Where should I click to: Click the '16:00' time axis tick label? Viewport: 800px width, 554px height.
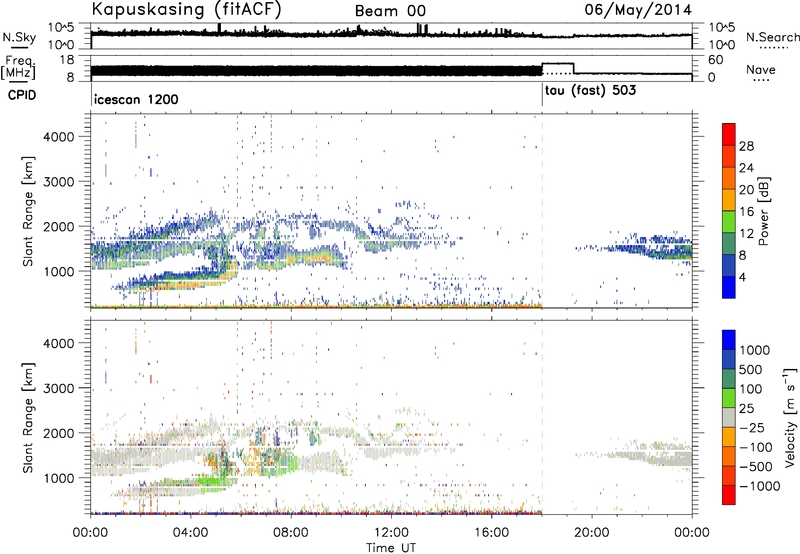click(x=491, y=533)
